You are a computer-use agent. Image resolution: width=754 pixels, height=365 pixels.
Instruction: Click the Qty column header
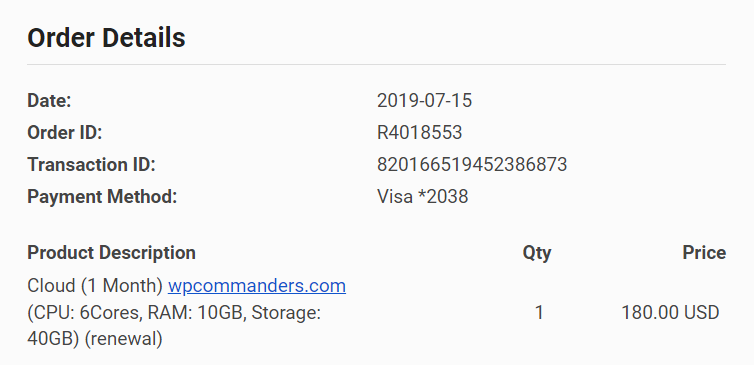click(537, 253)
